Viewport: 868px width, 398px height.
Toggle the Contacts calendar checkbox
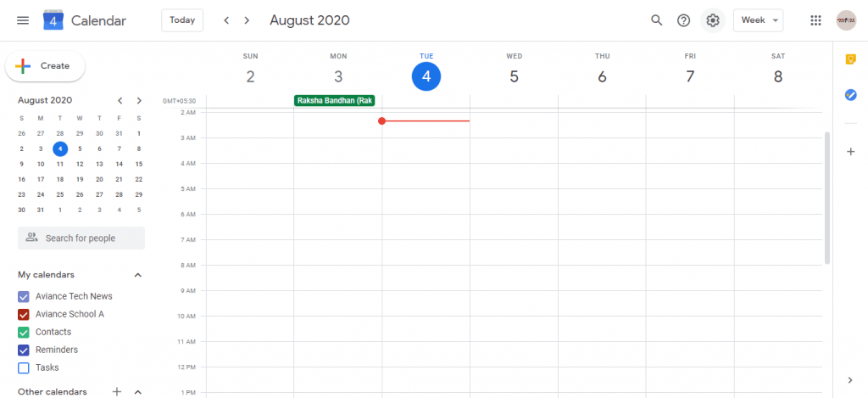coord(23,332)
